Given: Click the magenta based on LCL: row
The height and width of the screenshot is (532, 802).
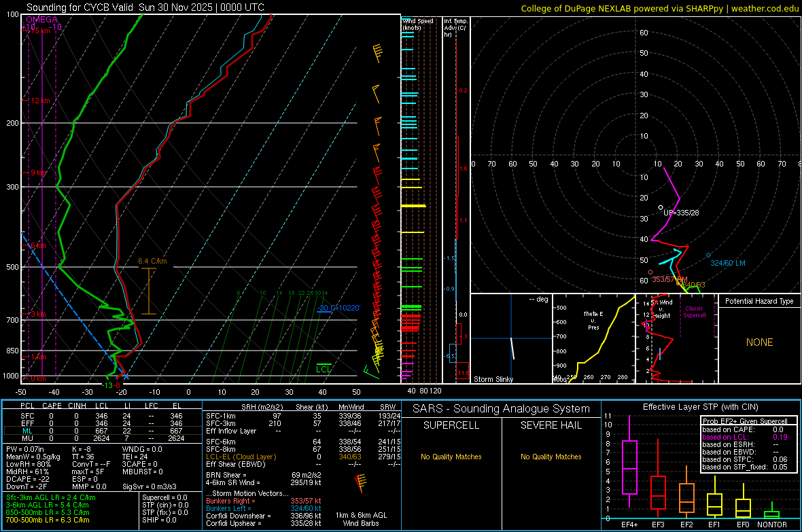Looking at the screenshot, I should pos(745,437).
